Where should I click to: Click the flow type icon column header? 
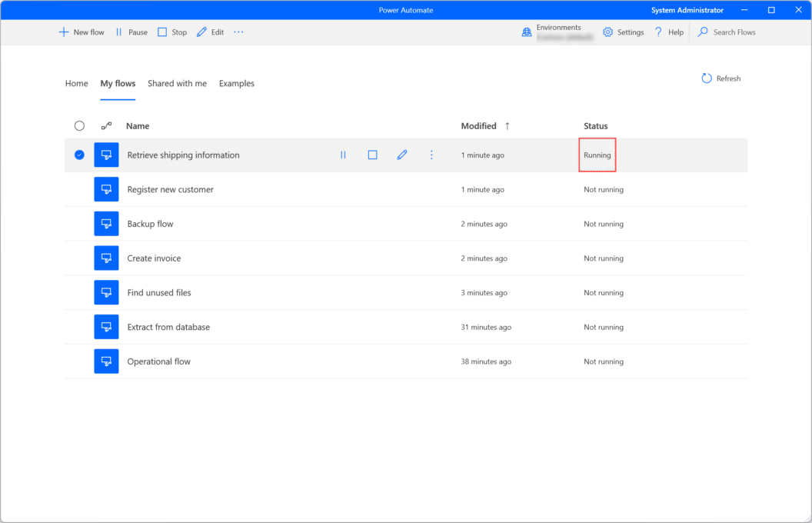[106, 126]
